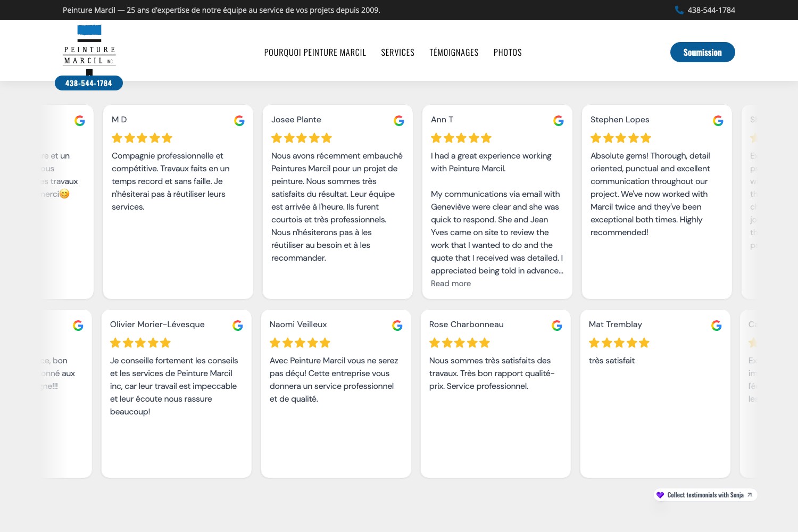The width and height of the screenshot is (798, 532).
Task: Click reviewer name Mat Tremblay
Action: coord(616,325)
